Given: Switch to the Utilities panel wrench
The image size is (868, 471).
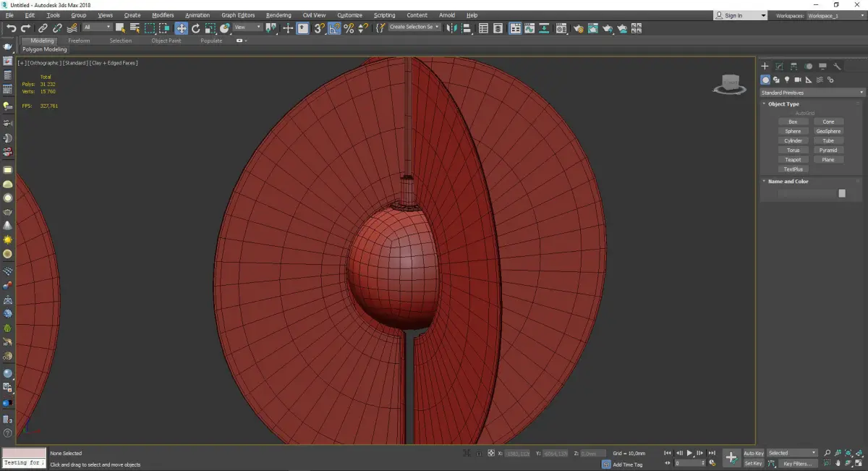Looking at the screenshot, I should (837, 66).
